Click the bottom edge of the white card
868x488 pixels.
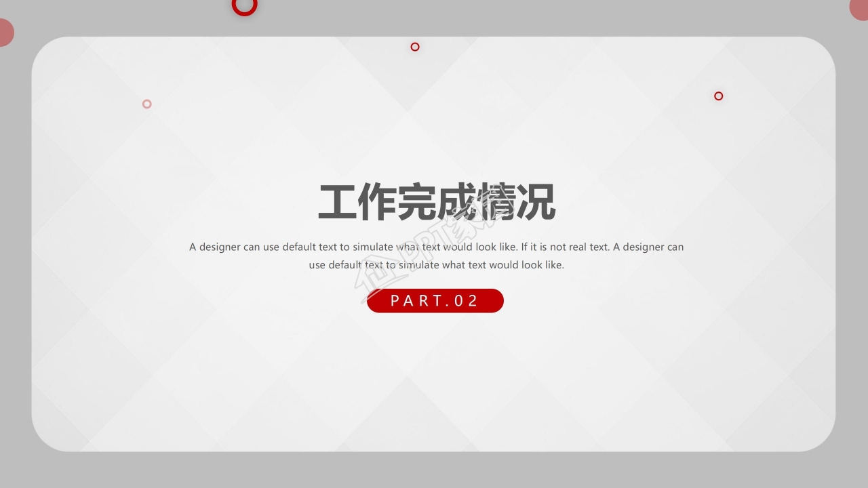pyautogui.click(x=434, y=449)
